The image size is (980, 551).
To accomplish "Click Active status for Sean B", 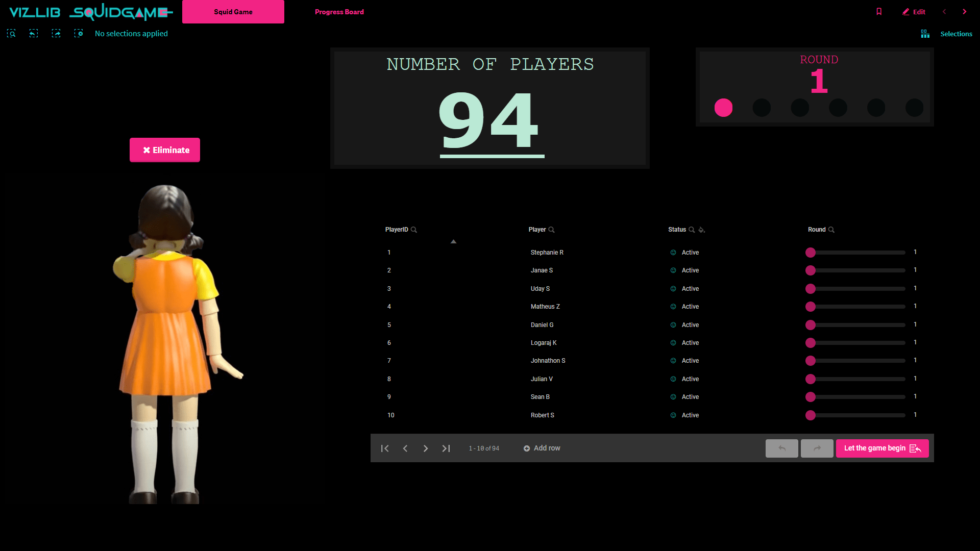I will point(690,397).
